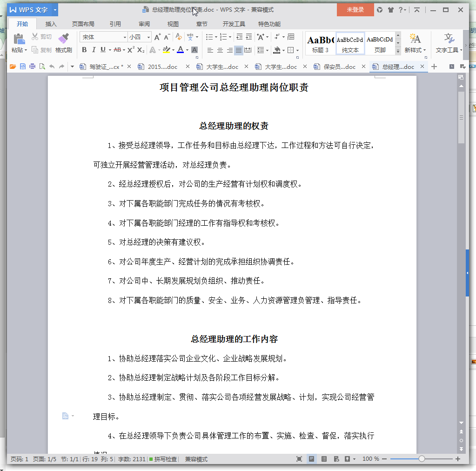Decrease paragraph indent
Screen dimensions: 476x471
(240, 37)
